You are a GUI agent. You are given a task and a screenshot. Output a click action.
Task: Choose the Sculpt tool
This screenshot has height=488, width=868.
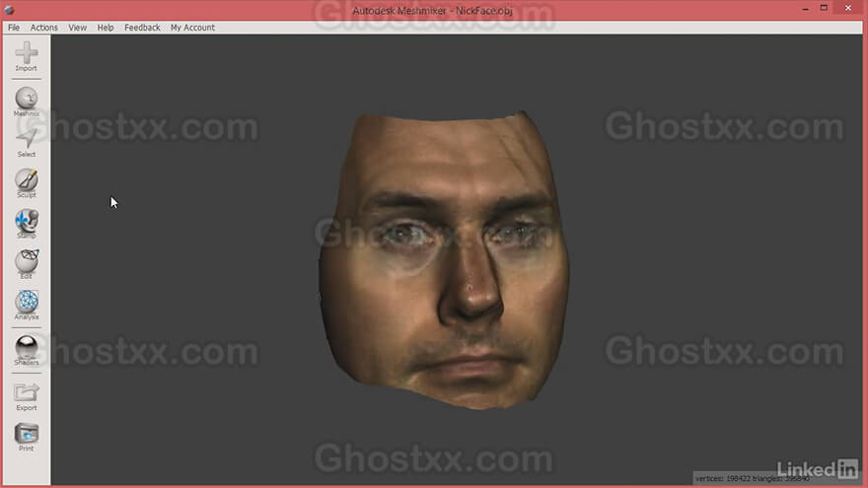tap(26, 183)
